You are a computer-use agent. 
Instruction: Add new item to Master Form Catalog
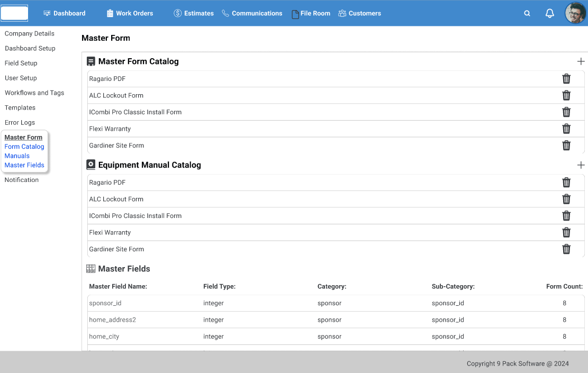[x=581, y=61]
